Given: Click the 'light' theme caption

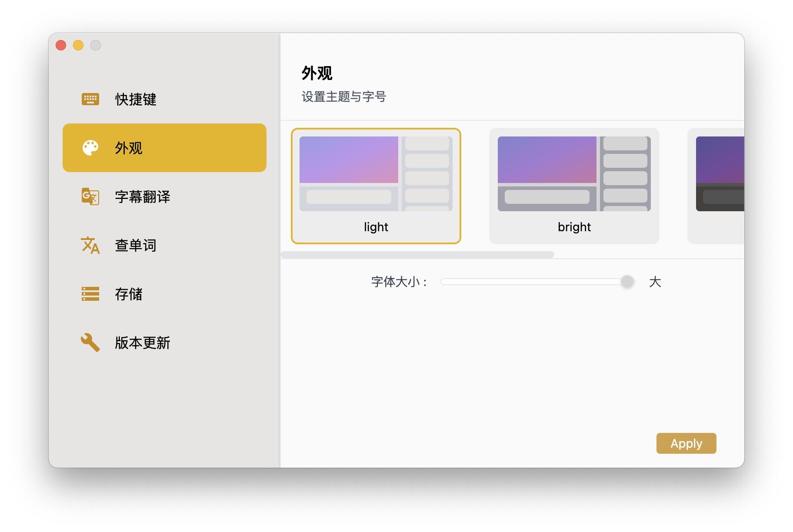Looking at the screenshot, I should pyautogui.click(x=376, y=227).
